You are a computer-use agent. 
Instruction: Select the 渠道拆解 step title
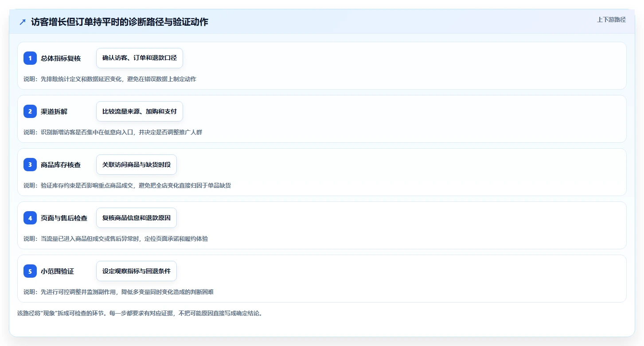click(54, 111)
